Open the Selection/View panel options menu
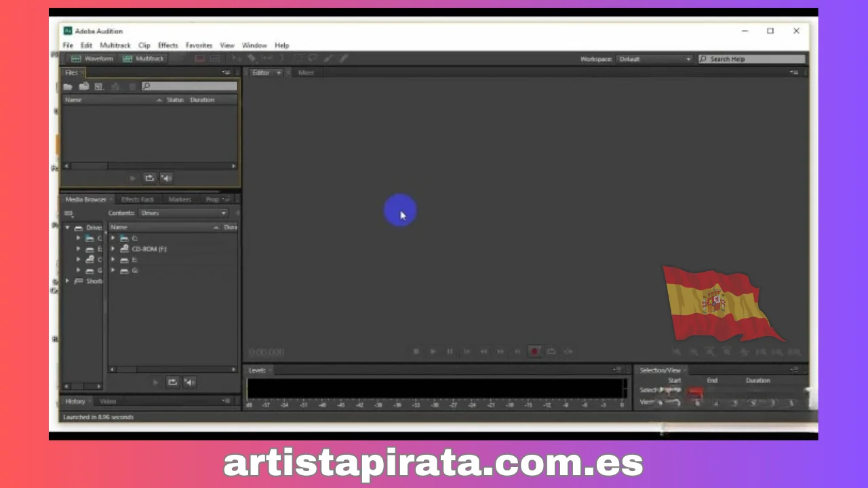Screen dimensions: 868x488 [x=795, y=370]
